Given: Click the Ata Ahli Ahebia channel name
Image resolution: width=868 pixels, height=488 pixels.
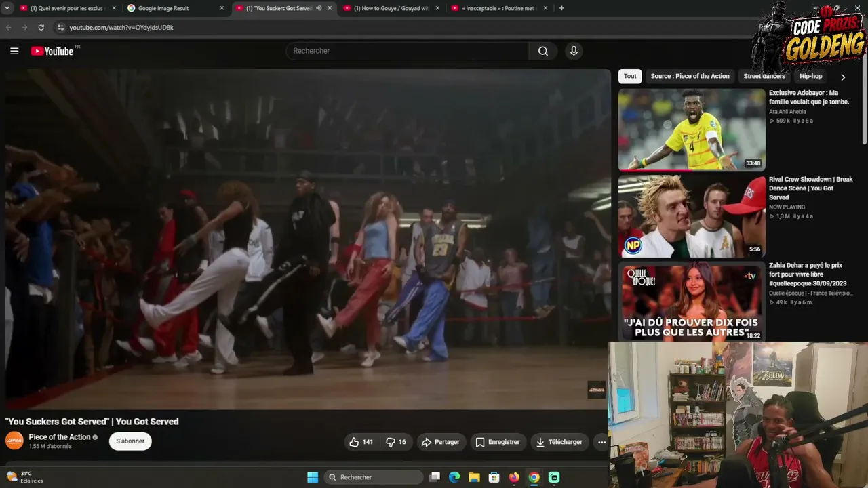Looking at the screenshot, I should click(787, 112).
